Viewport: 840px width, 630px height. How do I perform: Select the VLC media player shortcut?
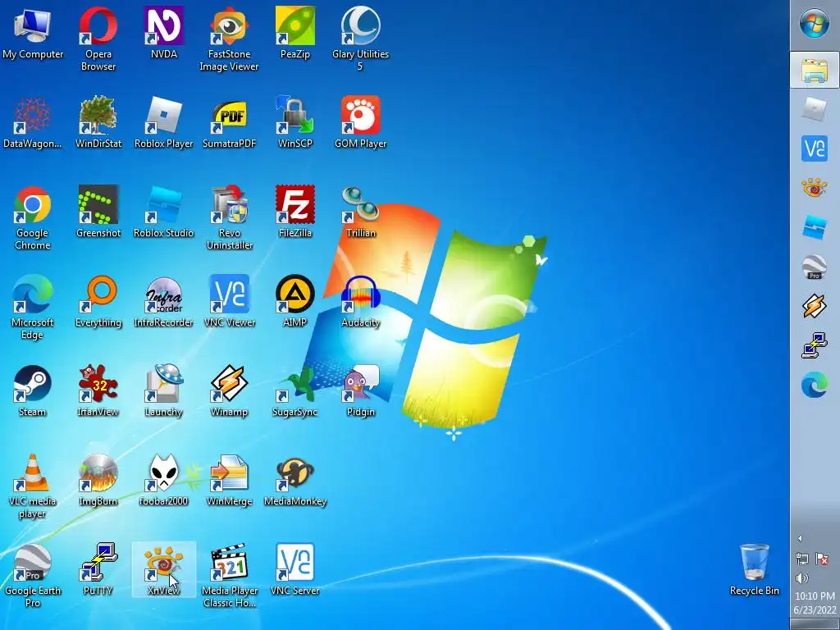32,486
